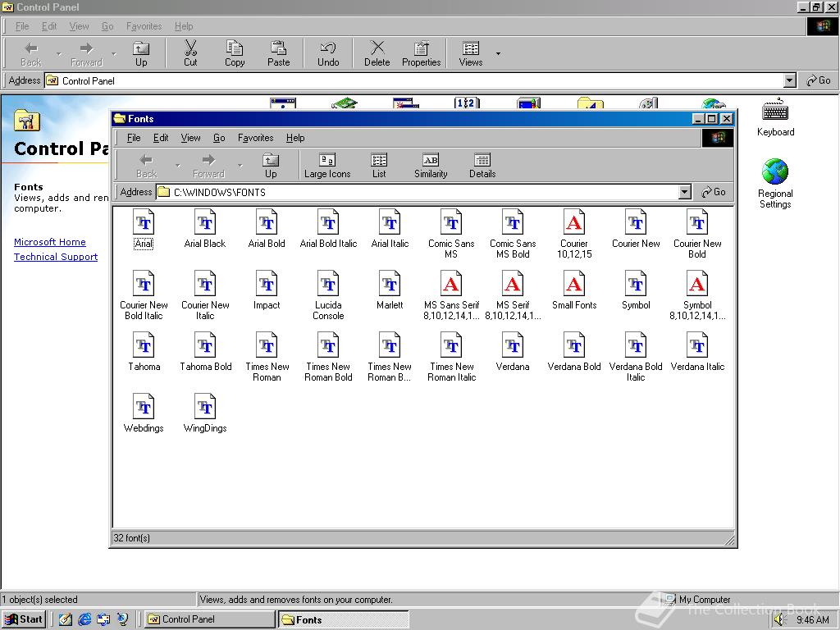Switch to Control Panel taskbar button
This screenshot has height=630, width=840.
pyautogui.click(x=209, y=619)
